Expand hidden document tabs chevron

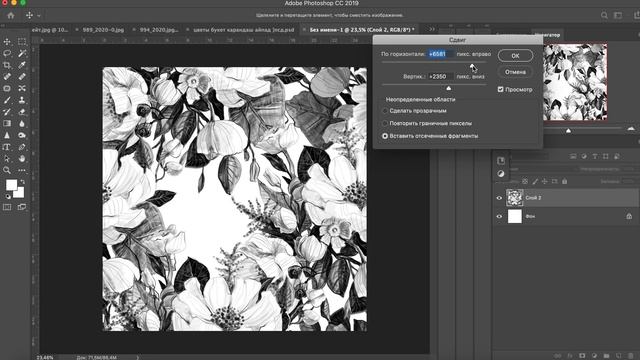pos(432,29)
